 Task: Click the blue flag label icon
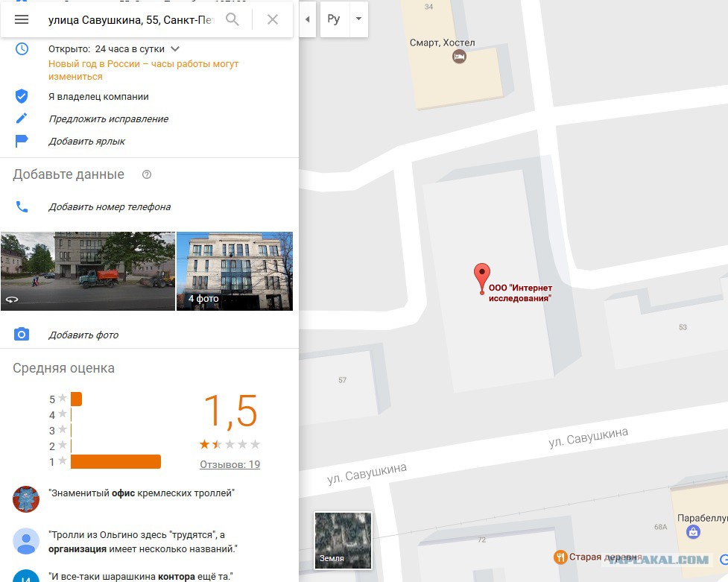(22, 141)
